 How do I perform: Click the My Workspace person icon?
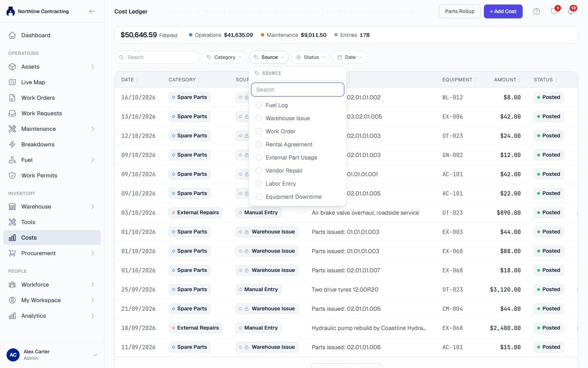click(12, 300)
